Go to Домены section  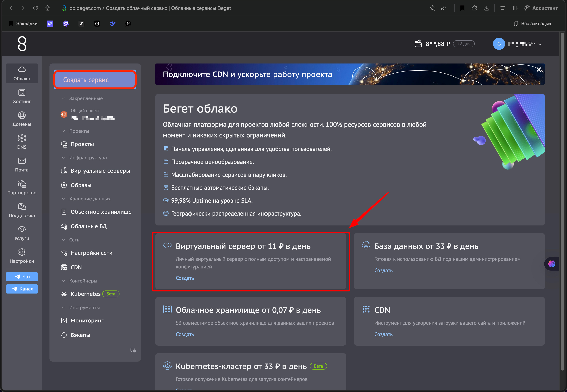point(22,119)
